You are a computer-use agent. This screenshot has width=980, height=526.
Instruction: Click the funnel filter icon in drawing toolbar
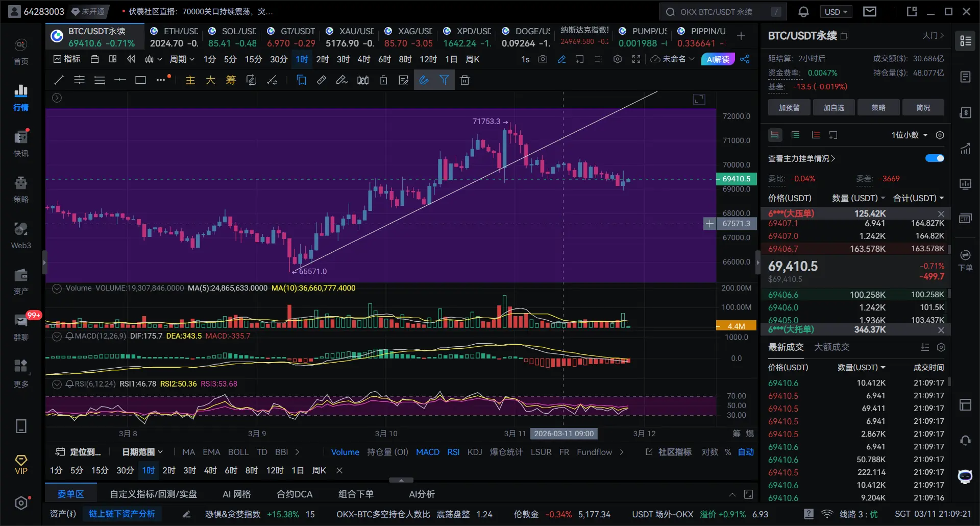click(x=444, y=80)
